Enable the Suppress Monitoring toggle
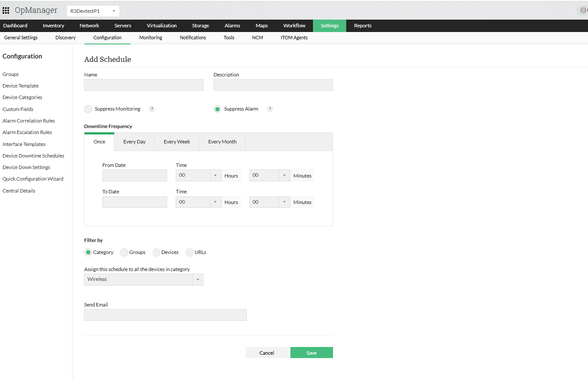 point(88,109)
